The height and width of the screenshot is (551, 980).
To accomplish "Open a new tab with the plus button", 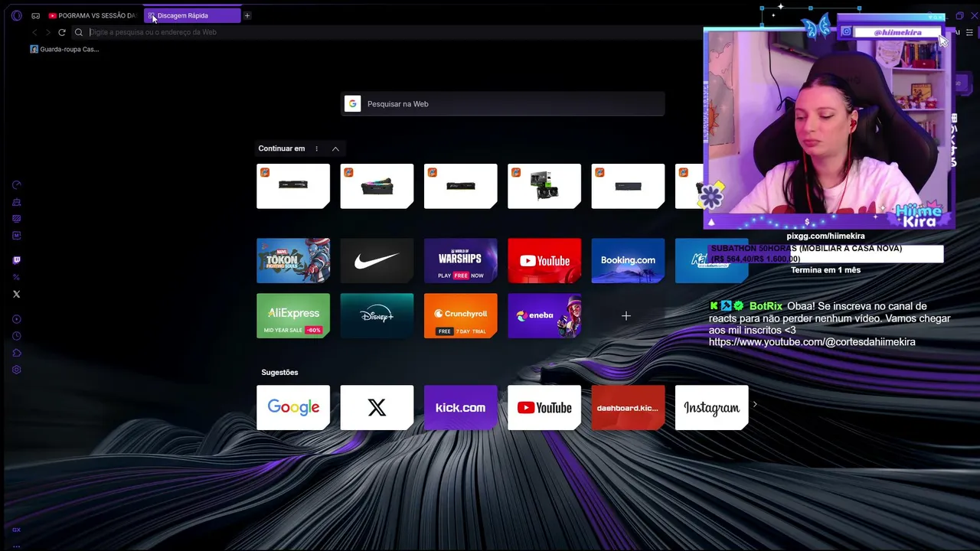I will (247, 15).
